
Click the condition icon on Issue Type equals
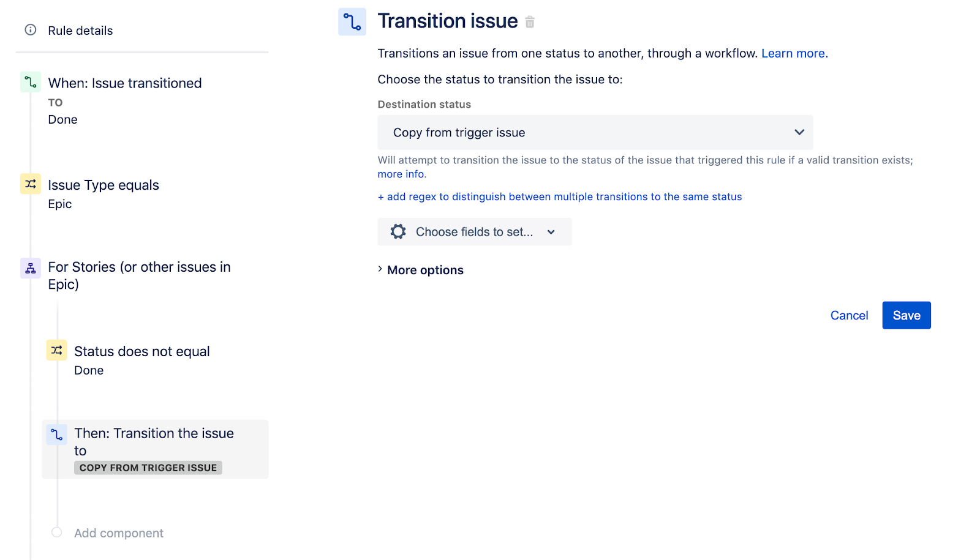pyautogui.click(x=30, y=184)
